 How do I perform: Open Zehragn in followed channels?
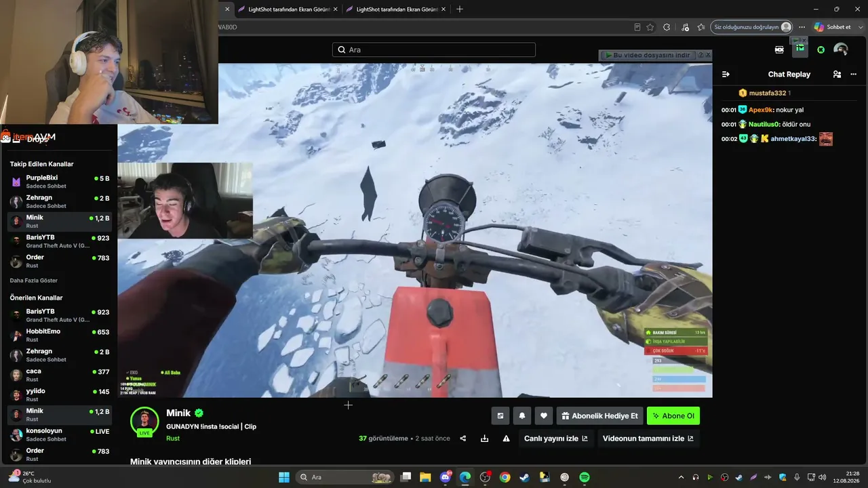pyautogui.click(x=59, y=201)
